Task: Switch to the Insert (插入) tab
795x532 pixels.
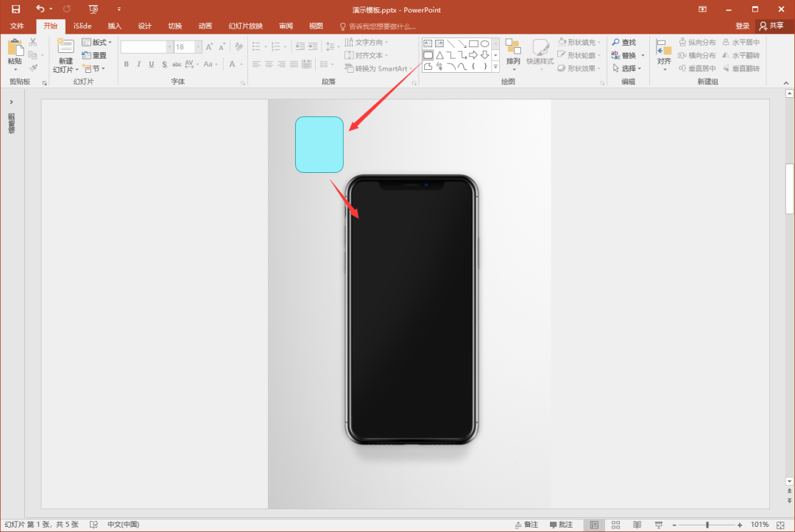Action: 115,26
